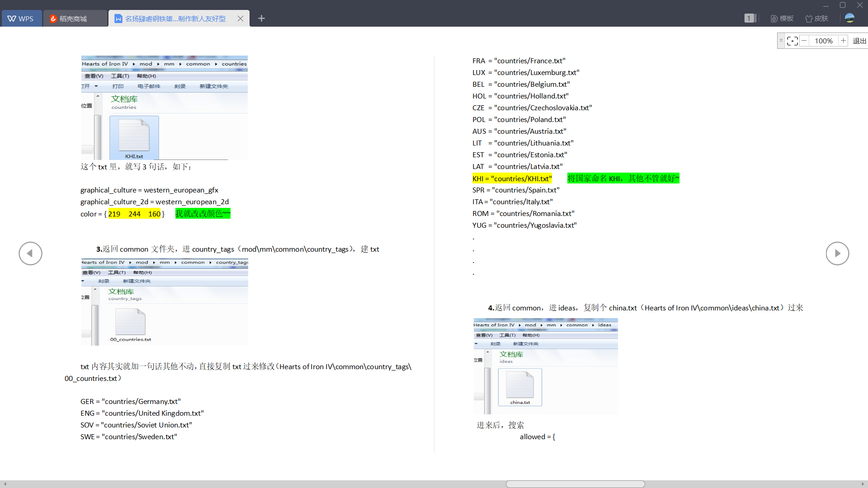The width and height of the screenshot is (868, 488).
Task: Click the sentence 这个 txt 里，就写 3 句话
Action: click(x=136, y=166)
